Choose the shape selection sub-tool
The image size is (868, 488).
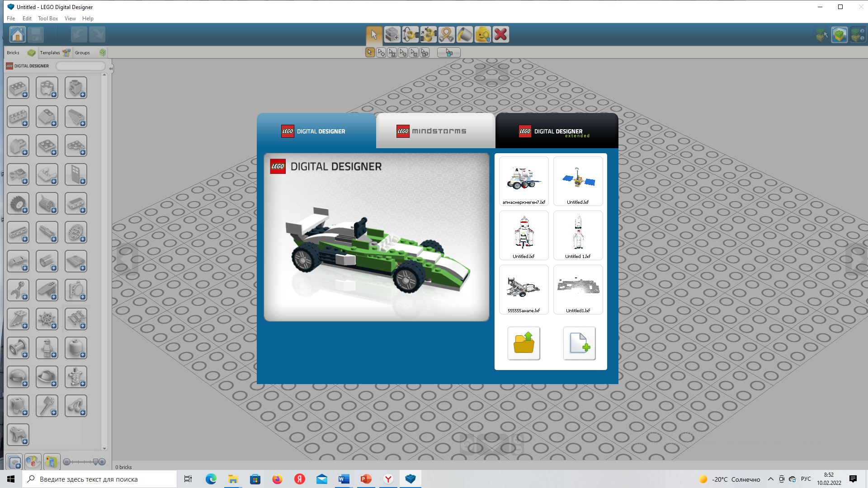414,52
